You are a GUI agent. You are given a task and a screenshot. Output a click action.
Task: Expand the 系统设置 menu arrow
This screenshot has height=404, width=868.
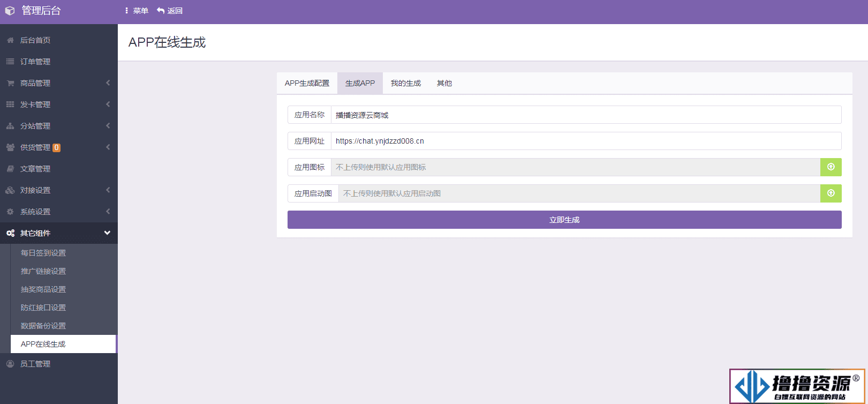tap(108, 212)
